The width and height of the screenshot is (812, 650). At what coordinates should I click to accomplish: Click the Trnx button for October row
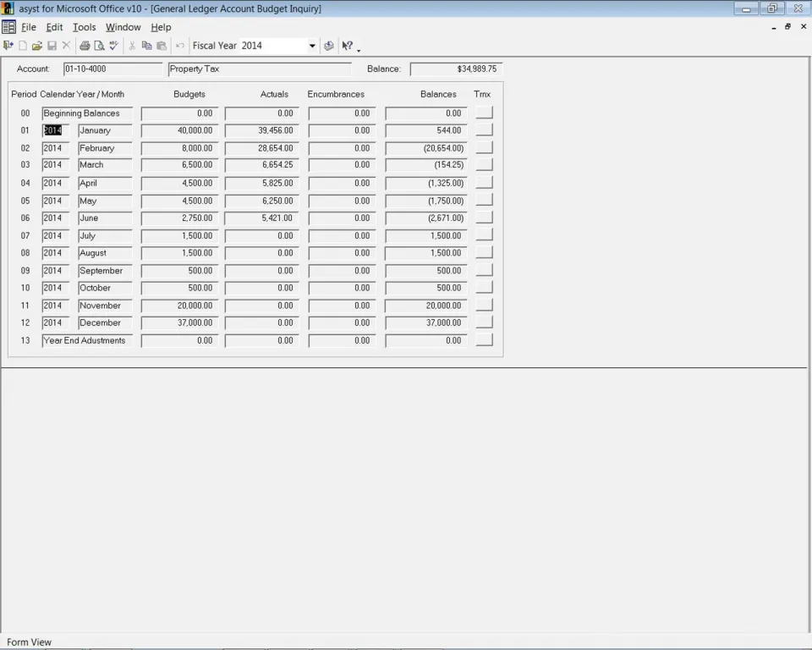(x=484, y=288)
